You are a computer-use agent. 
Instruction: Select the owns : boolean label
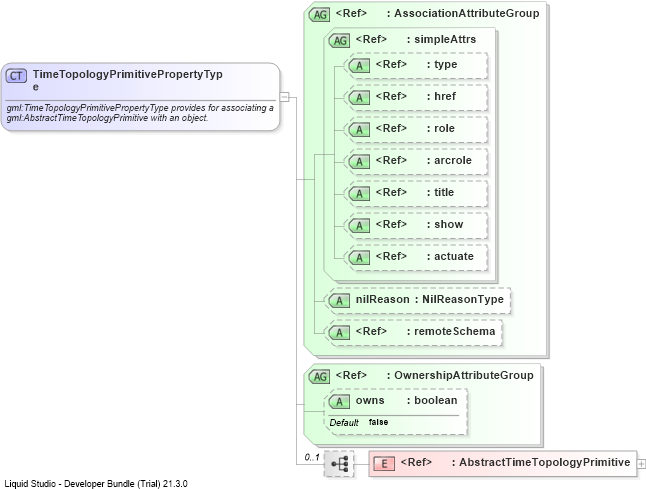tap(406, 400)
